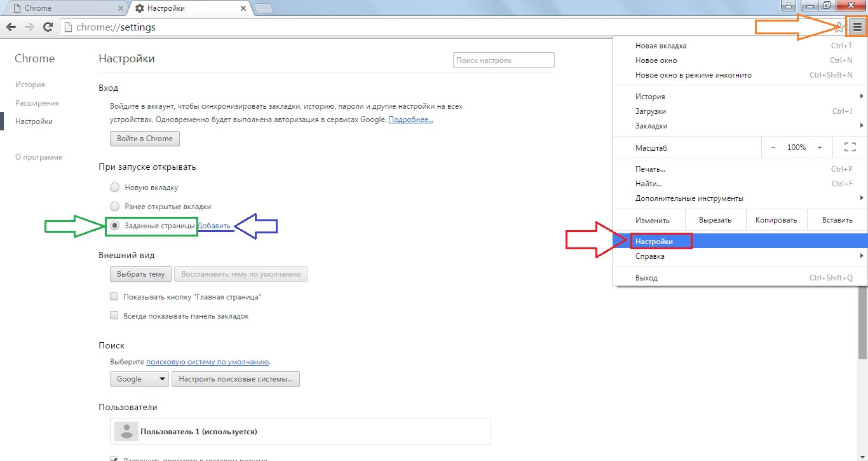Click the back navigation arrow
The image size is (868, 461).
(11, 27)
